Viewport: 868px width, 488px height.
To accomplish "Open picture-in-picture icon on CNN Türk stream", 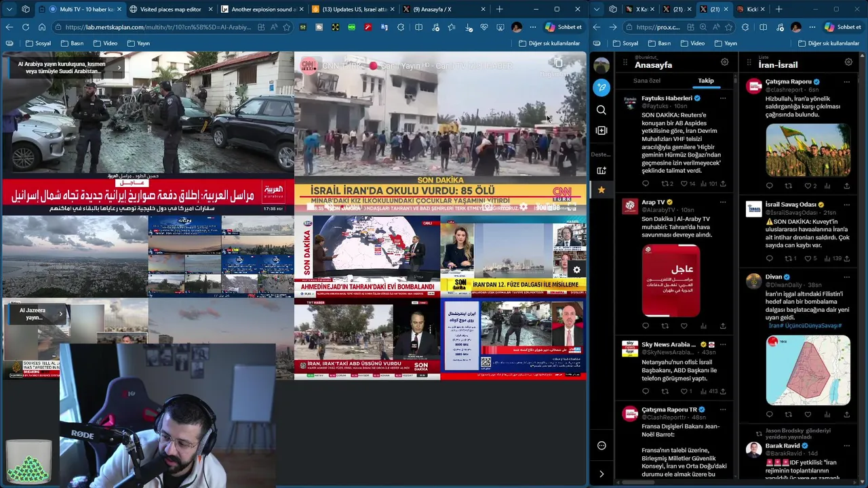I will point(558,64).
